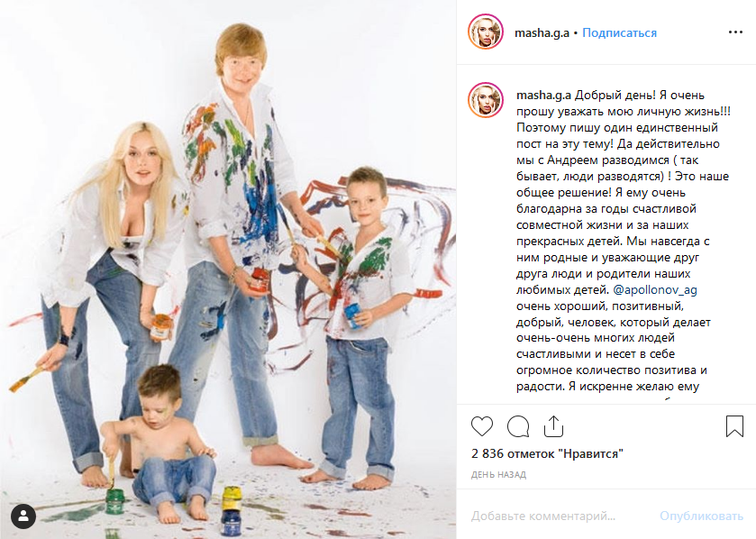The image size is (756, 539).
Task: Open comments via the speech bubble icon
Action: pyautogui.click(x=518, y=426)
